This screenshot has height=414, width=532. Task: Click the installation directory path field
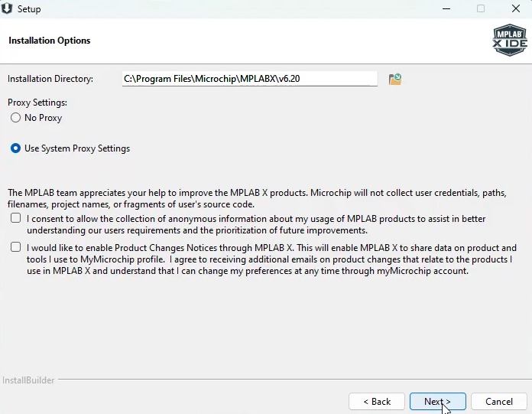[249, 79]
